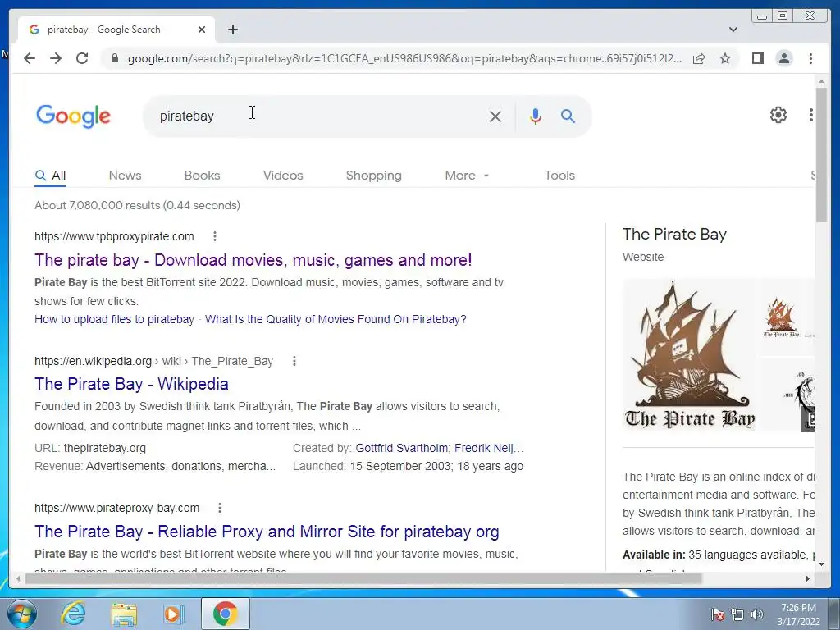This screenshot has width=840, height=630.
Task: Open options dots for pirateproxy-bay.com result
Action: click(x=220, y=508)
